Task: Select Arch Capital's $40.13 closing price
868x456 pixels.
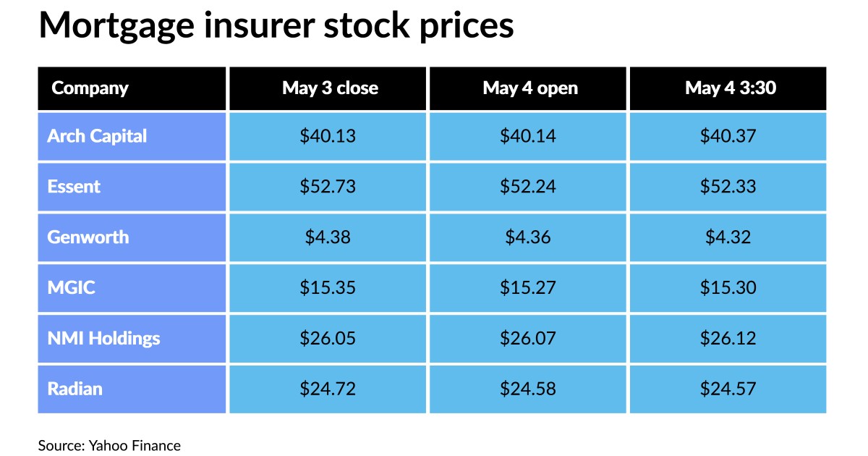Action: (x=328, y=136)
